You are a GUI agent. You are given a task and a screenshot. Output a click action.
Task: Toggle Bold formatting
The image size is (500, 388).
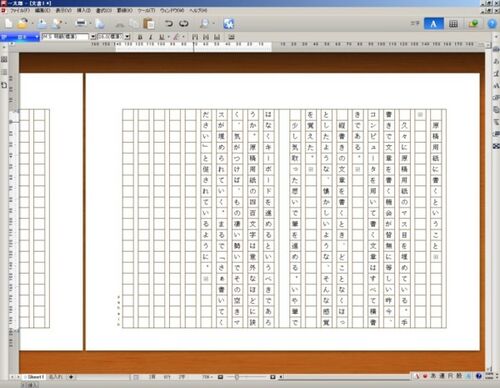(140, 37)
